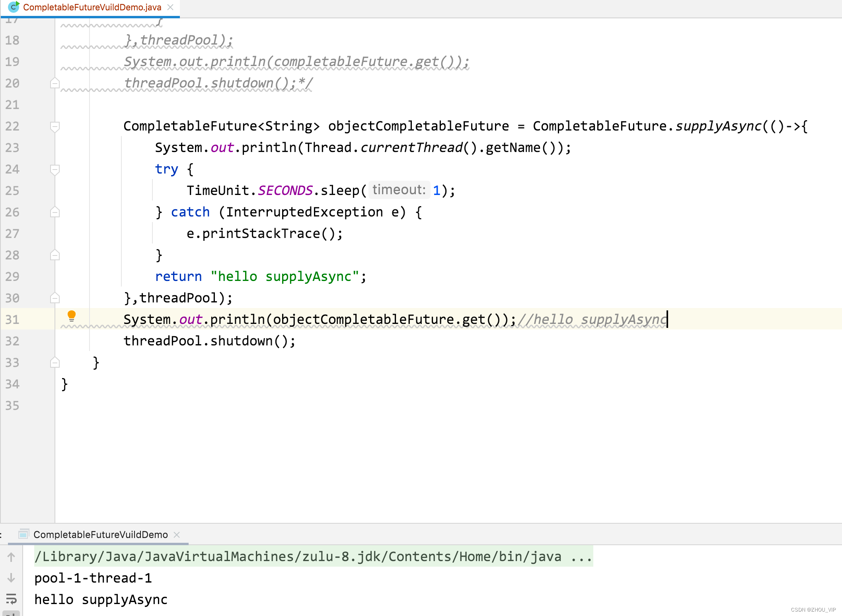Click the fold end marker at line 28
842x616 pixels.
pos(55,255)
